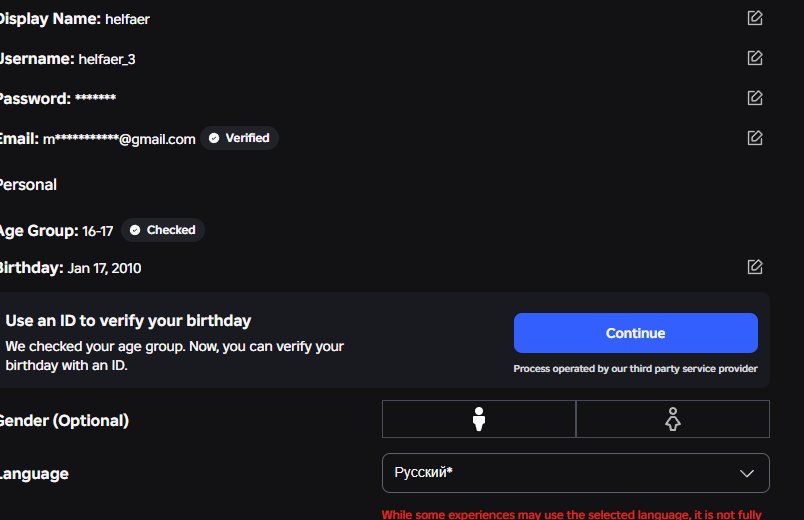The height and width of the screenshot is (520, 804).
Task: Click the checkmark icon in Checked badge
Action: 135,230
